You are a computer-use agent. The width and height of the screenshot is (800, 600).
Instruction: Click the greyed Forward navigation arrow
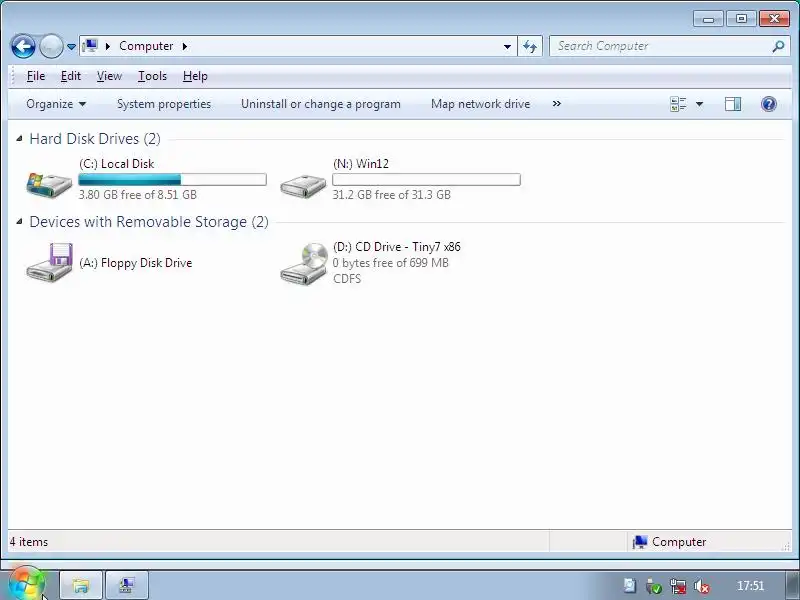click(x=51, y=46)
